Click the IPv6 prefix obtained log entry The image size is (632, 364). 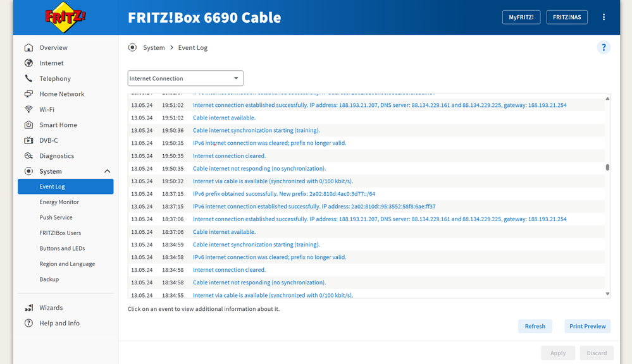point(284,194)
